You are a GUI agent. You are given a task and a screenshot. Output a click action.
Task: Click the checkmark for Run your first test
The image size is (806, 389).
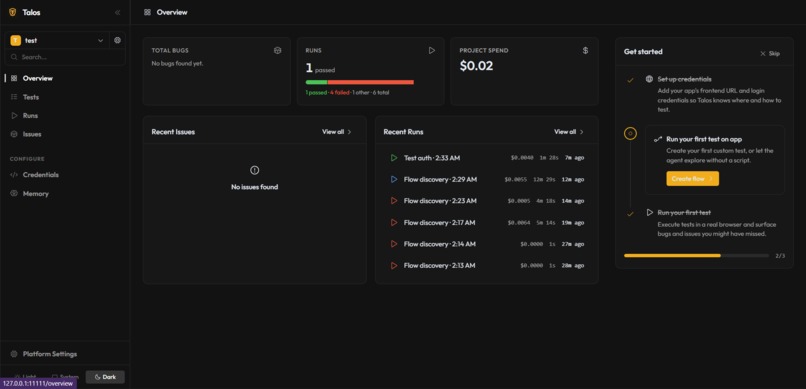630,213
